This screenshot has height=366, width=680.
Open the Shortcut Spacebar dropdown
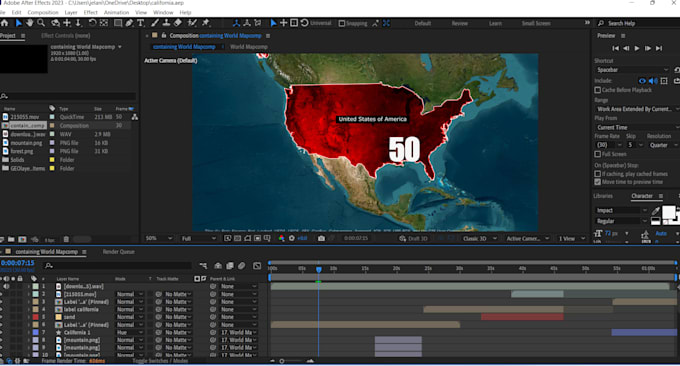(632, 70)
